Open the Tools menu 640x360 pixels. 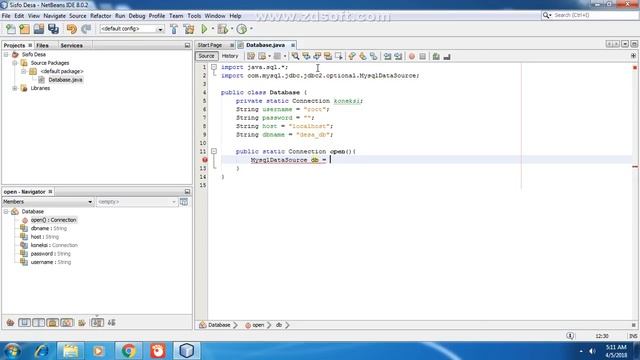(x=194, y=16)
